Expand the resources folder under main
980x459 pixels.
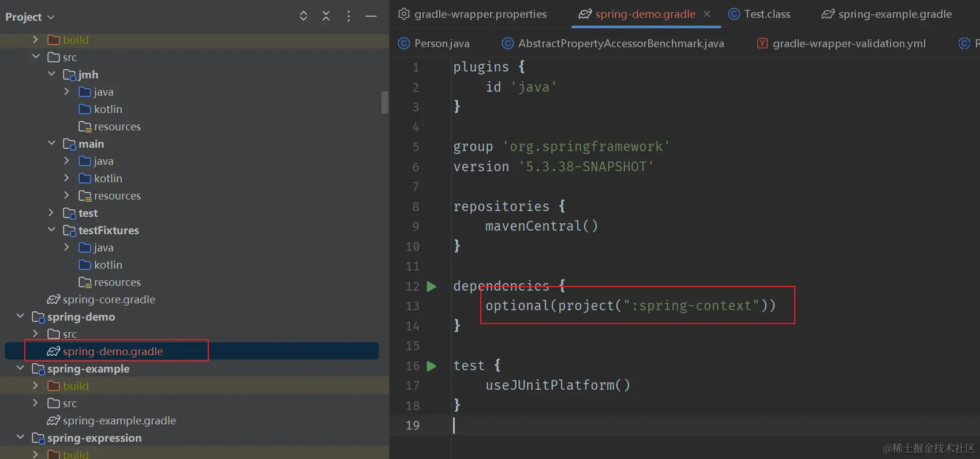click(66, 195)
